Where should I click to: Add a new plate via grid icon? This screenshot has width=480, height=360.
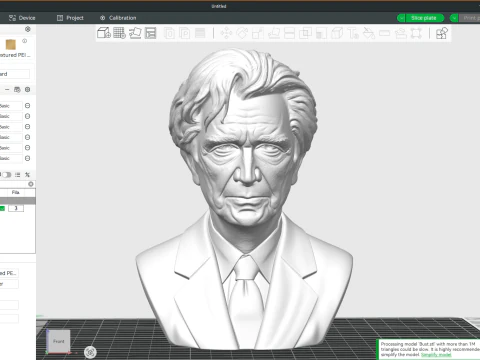(119, 33)
